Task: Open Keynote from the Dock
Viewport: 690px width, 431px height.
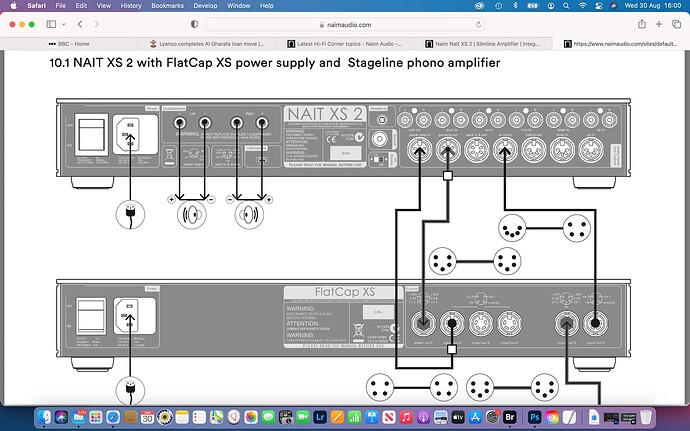Action: pyautogui.click(x=371, y=416)
